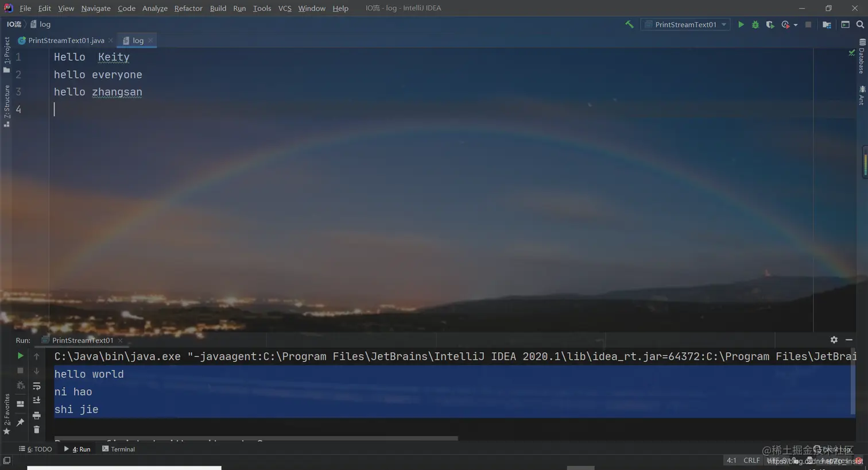Start debugging with the green bug icon
Screen dimensions: 868x470
coord(755,25)
